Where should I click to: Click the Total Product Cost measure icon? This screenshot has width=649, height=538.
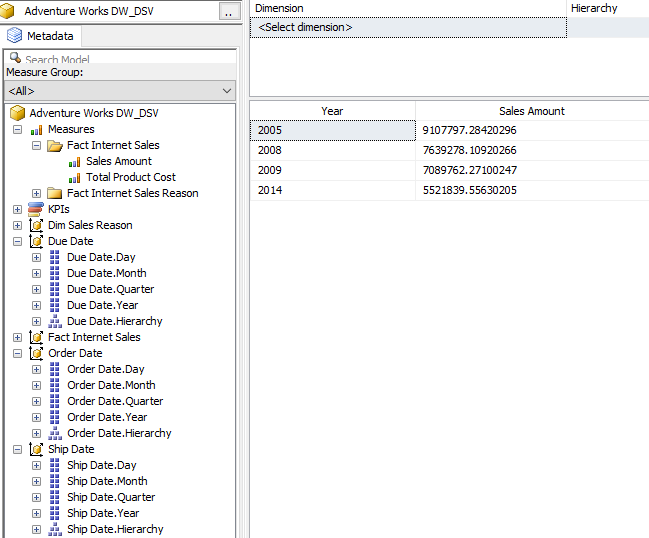[75, 178]
